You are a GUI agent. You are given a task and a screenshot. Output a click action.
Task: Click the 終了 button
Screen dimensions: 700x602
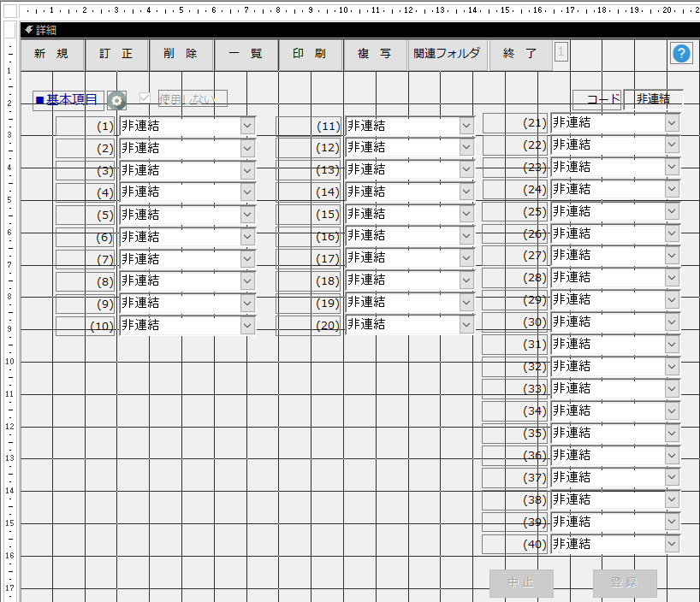click(520, 54)
